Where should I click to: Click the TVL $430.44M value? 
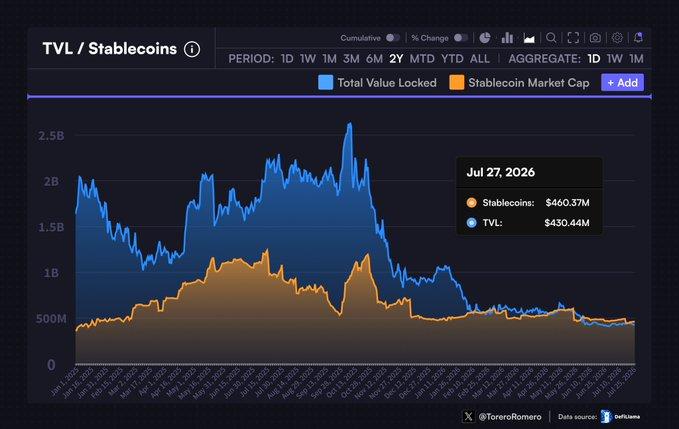(567, 223)
